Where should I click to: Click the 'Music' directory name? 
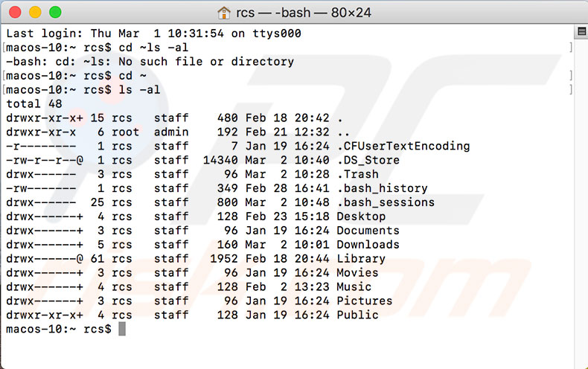(x=354, y=286)
